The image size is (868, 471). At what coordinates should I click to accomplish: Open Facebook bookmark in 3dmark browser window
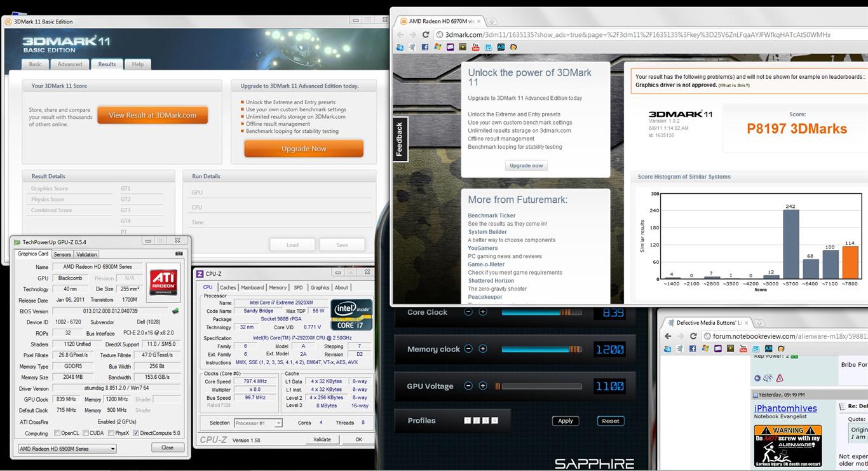coord(425,47)
